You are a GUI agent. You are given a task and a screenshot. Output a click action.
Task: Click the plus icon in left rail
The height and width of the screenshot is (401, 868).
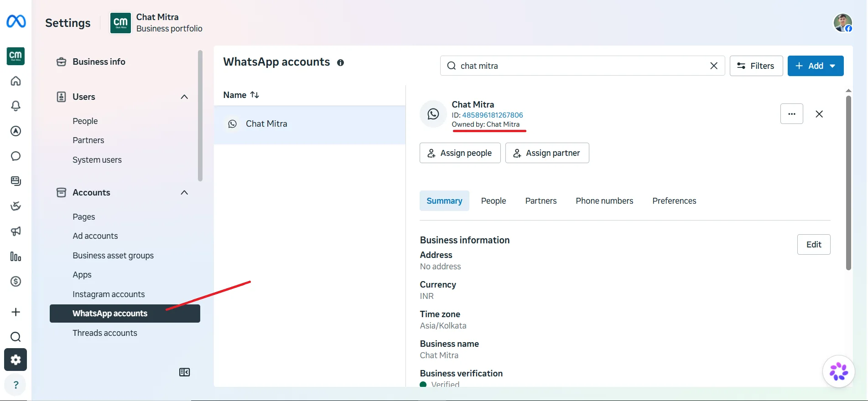coord(16,312)
